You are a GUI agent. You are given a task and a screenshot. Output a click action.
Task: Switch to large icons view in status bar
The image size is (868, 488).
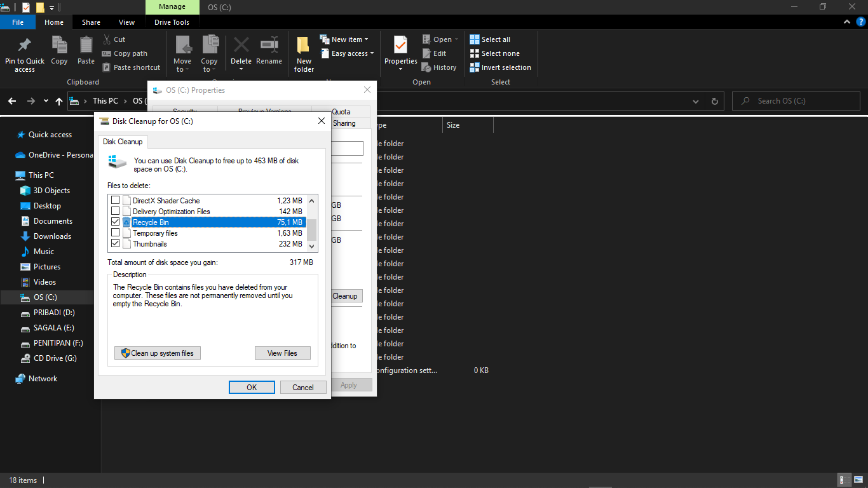(858, 480)
